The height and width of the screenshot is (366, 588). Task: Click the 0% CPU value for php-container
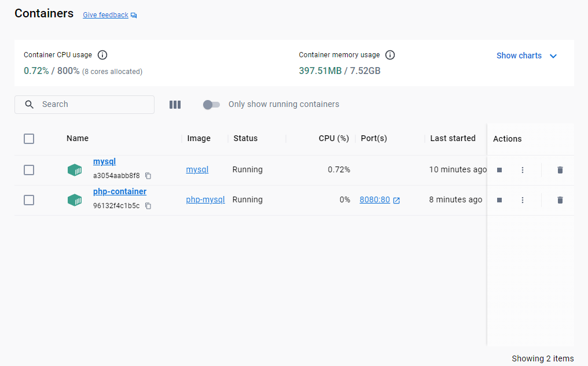(345, 199)
